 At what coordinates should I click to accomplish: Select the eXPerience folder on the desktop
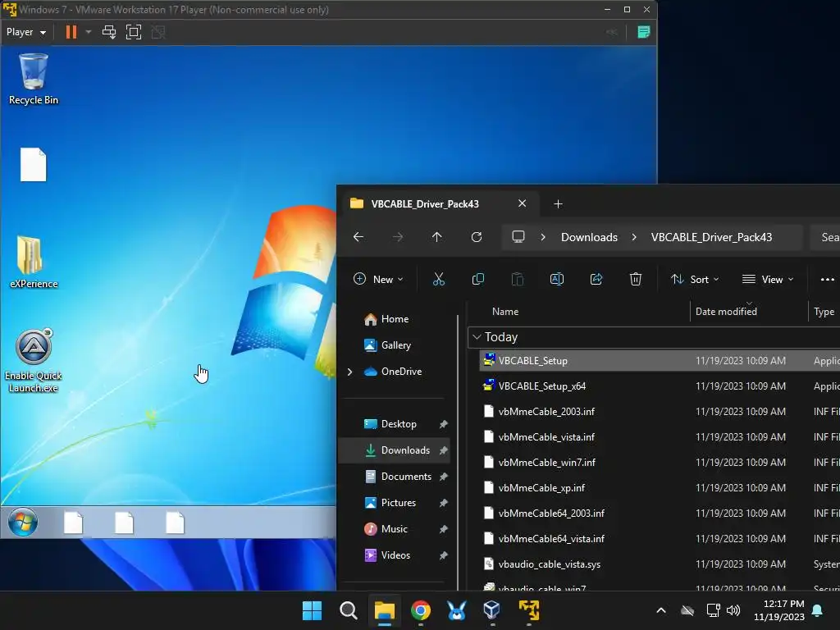click(x=33, y=262)
